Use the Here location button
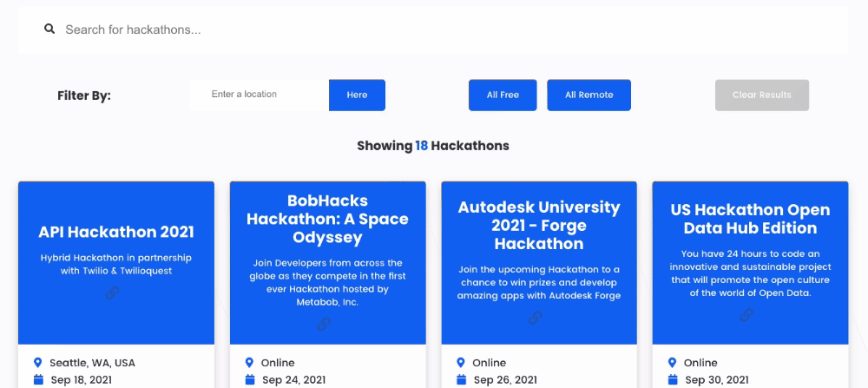 pyautogui.click(x=357, y=95)
